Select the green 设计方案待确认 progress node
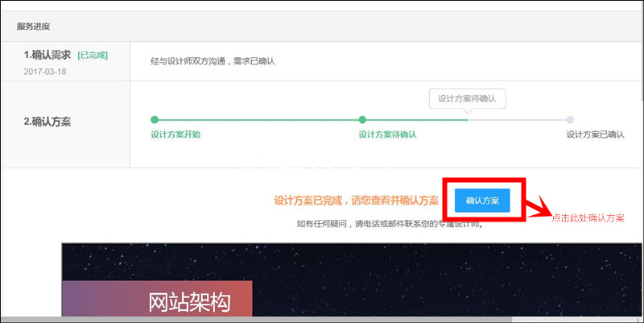 (362, 119)
